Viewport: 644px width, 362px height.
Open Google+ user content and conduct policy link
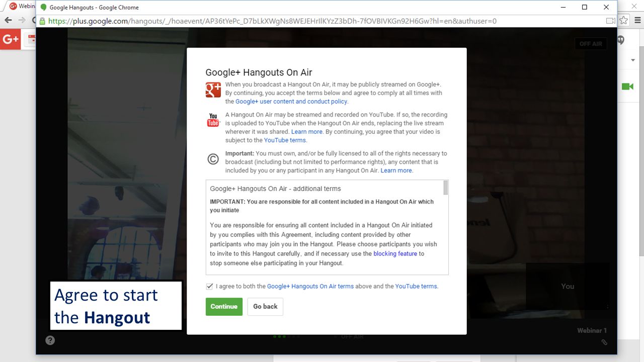coord(291,102)
